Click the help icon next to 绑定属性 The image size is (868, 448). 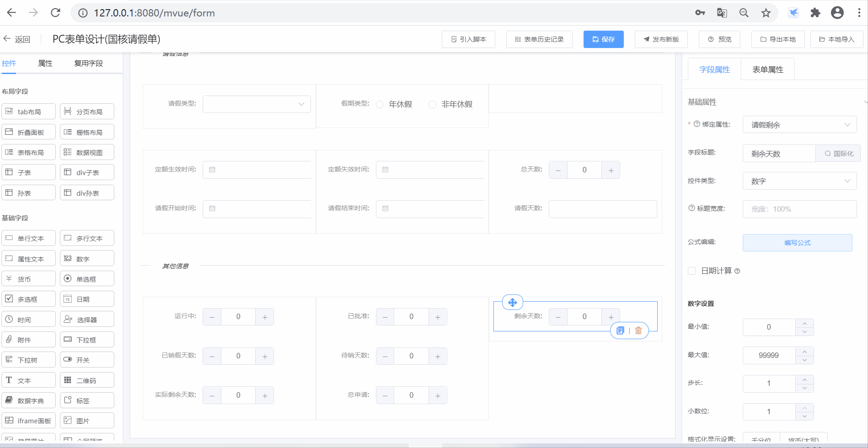697,124
